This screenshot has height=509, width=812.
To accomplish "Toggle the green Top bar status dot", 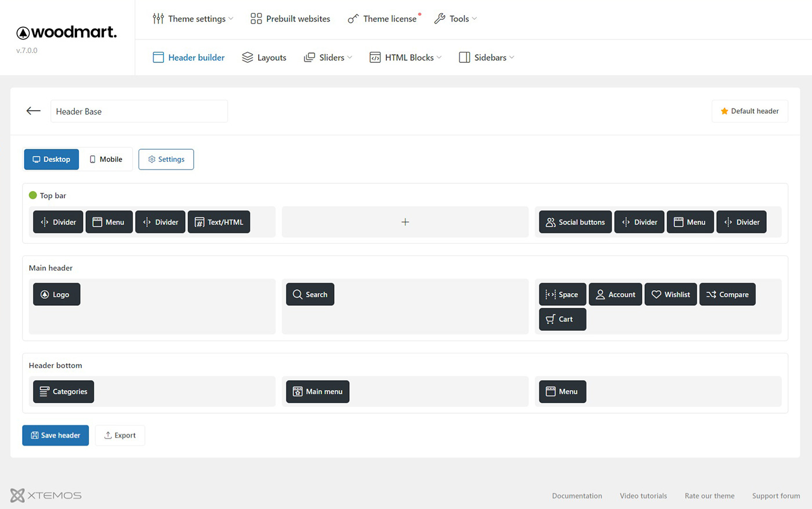I will (x=33, y=196).
